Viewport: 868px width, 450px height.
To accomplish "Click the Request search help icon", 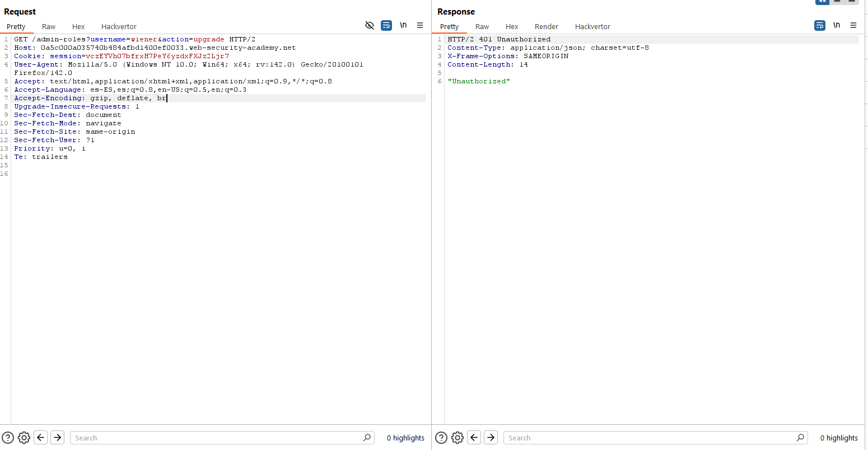I will tap(8, 438).
